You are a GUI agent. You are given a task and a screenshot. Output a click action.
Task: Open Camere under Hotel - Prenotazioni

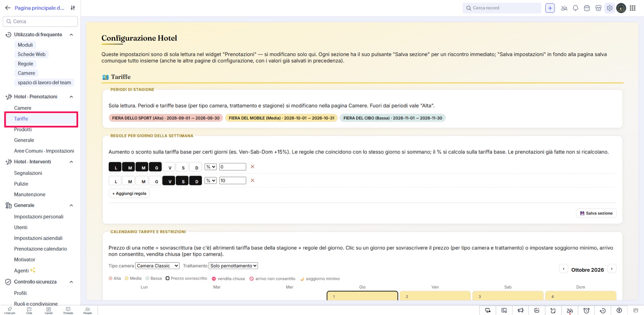click(x=23, y=108)
